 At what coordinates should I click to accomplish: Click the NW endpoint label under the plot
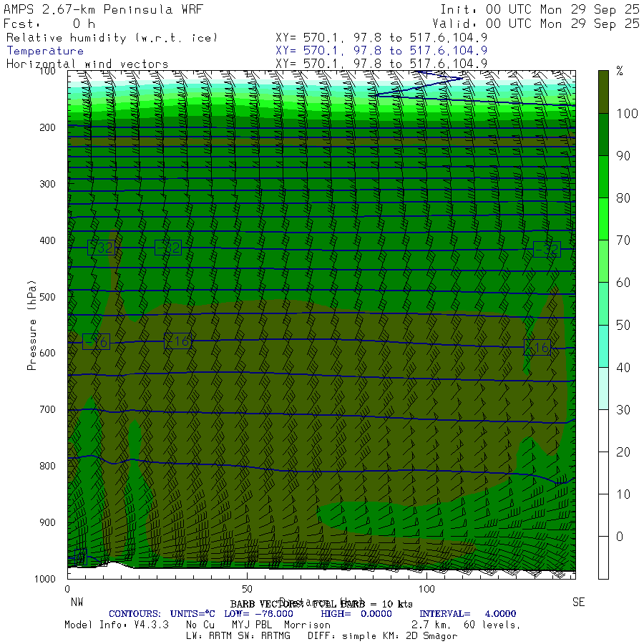[x=77, y=602]
